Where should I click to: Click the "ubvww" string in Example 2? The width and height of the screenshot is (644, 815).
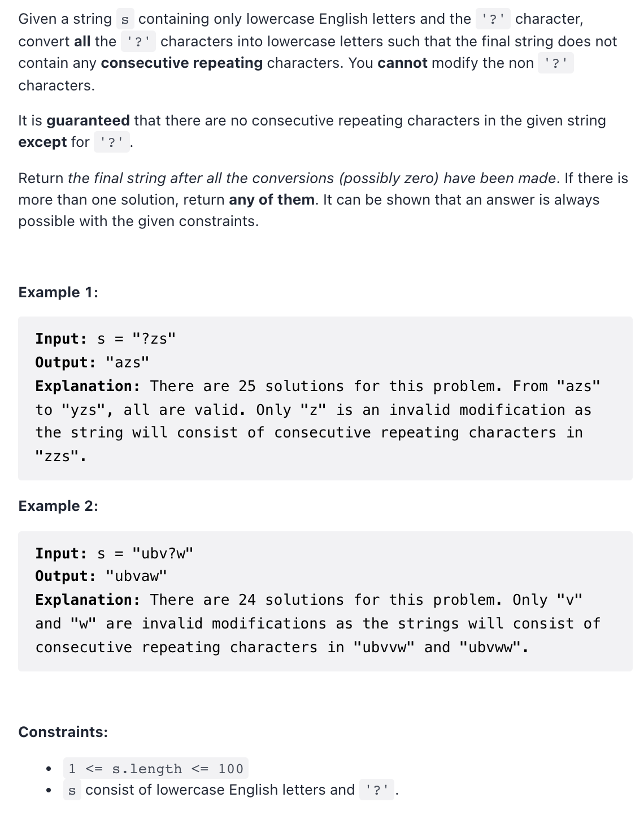[490, 647]
